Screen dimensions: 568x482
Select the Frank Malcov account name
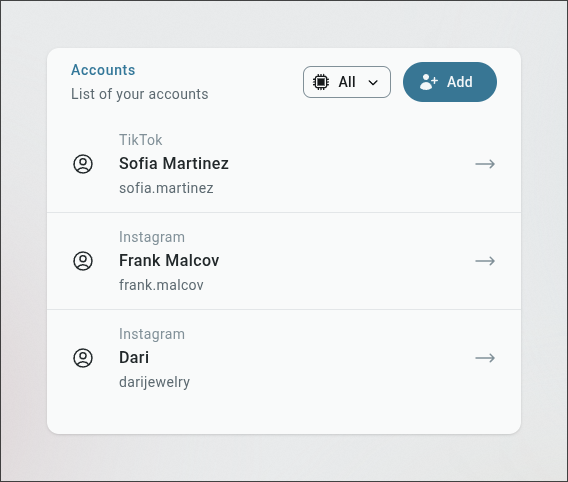pos(169,260)
